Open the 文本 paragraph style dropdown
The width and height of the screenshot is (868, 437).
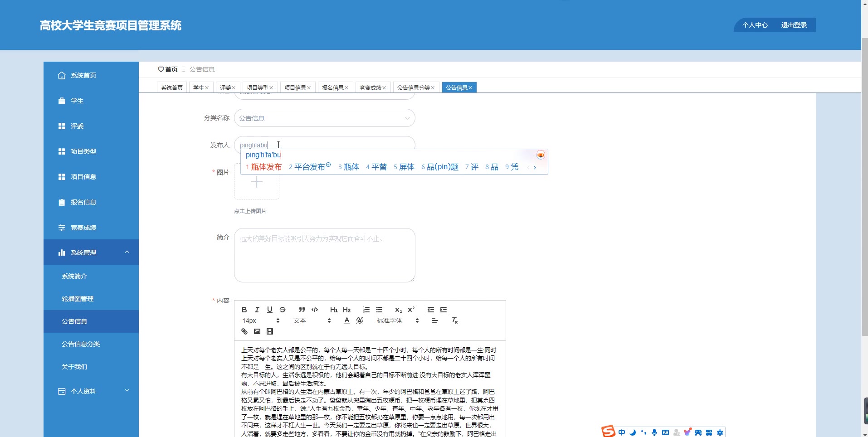pyautogui.click(x=312, y=320)
